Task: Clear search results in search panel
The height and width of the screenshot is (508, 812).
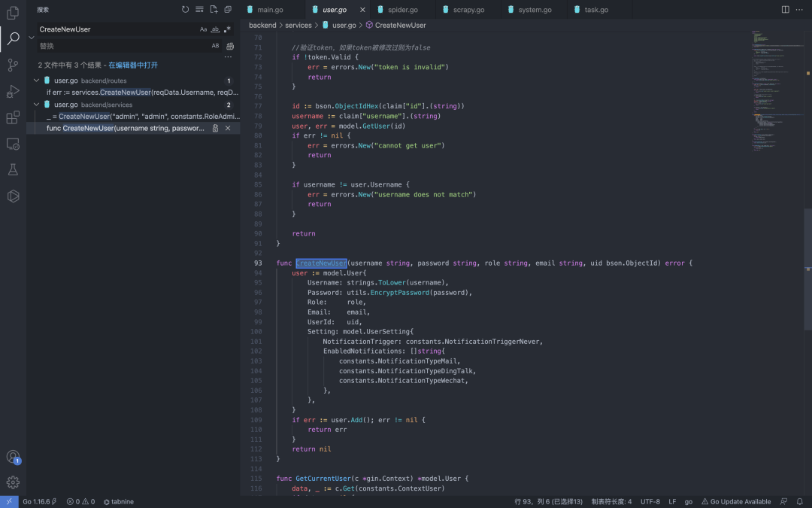Action: [199, 10]
